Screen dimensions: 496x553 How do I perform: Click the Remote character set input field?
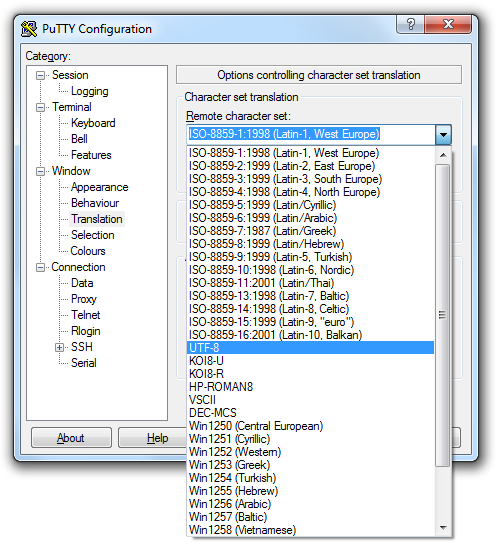(x=311, y=134)
